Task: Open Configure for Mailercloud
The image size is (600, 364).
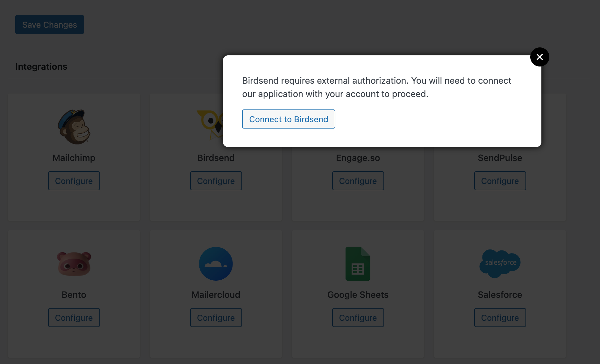Action: [216, 318]
